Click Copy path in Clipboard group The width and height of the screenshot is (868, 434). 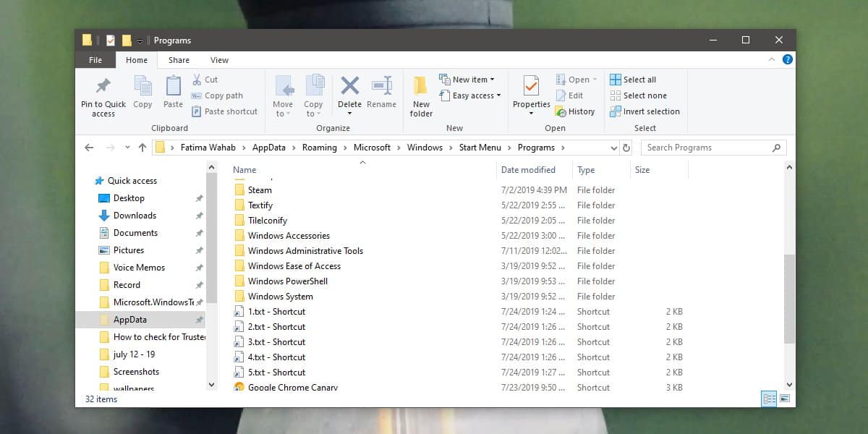tap(217, 95)
